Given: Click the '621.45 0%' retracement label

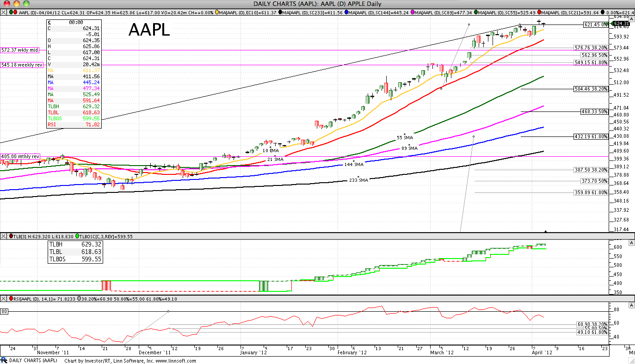Looking at the screenshot, I should coord(596,25).
